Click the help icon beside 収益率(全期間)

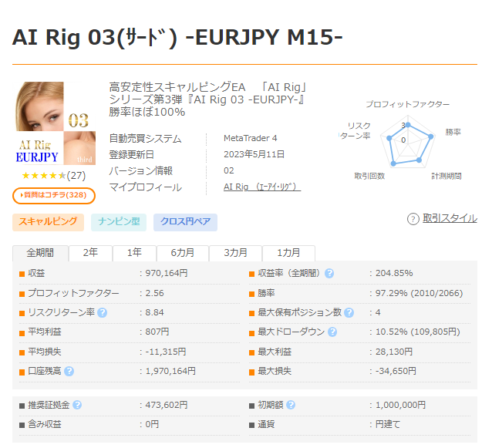[x=329, y=274]
